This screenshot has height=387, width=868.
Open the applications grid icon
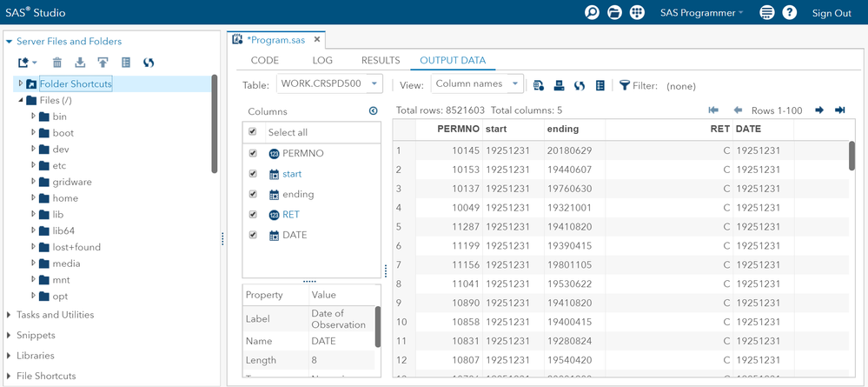click(637, 13)
